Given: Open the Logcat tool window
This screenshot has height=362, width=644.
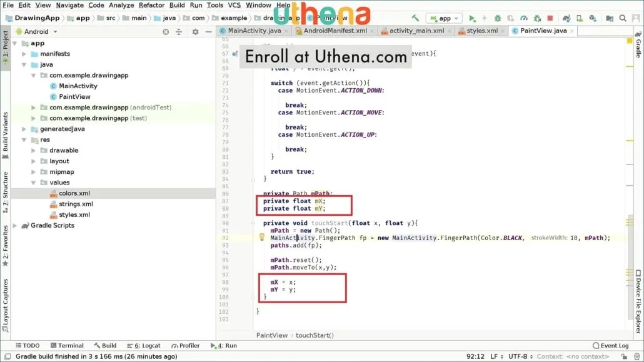Looking at the screenshot, I should tap(144, 346).
